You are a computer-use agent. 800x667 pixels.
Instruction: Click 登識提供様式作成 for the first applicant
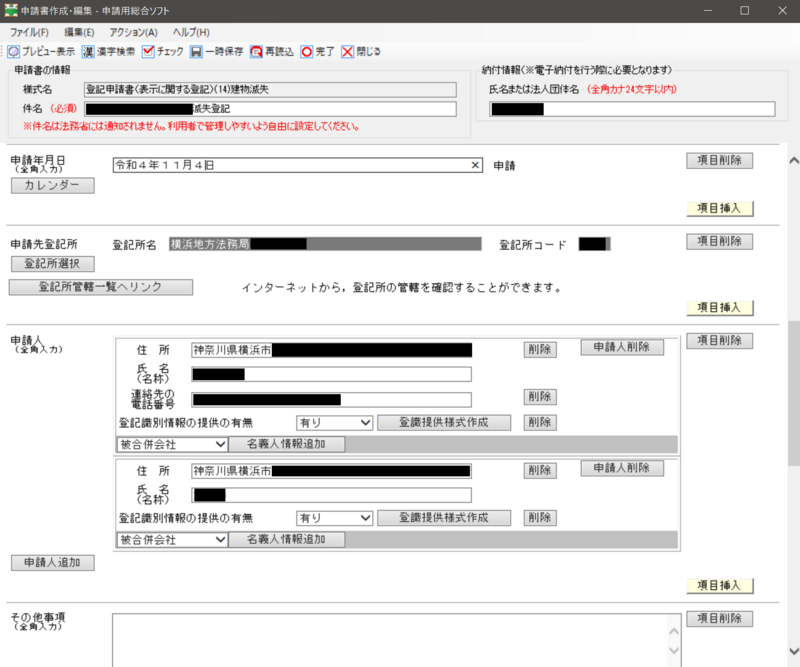click(442, 422)
